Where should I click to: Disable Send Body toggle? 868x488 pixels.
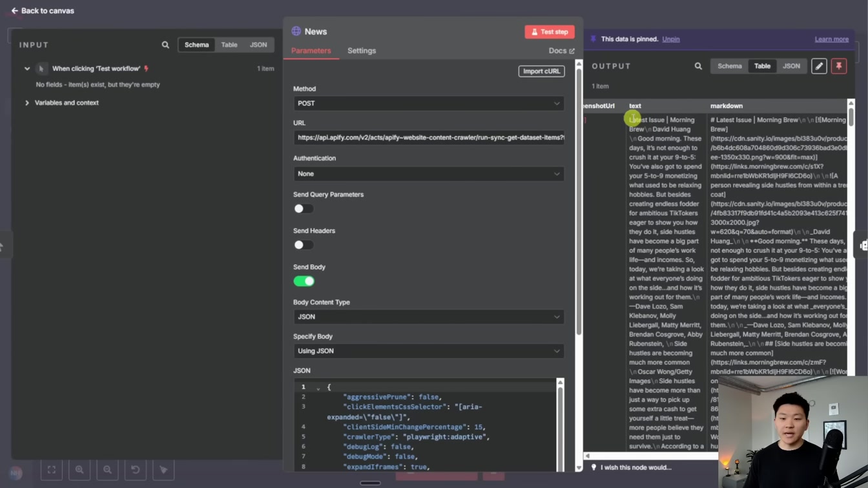[x=304, y=281]
